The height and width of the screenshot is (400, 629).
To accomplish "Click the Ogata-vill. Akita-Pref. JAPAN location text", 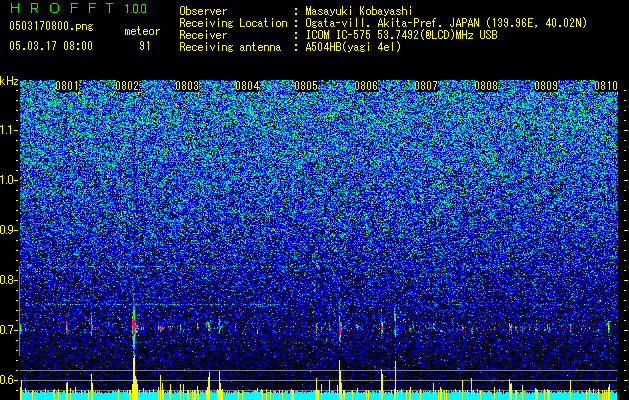I will click(446, 23).
